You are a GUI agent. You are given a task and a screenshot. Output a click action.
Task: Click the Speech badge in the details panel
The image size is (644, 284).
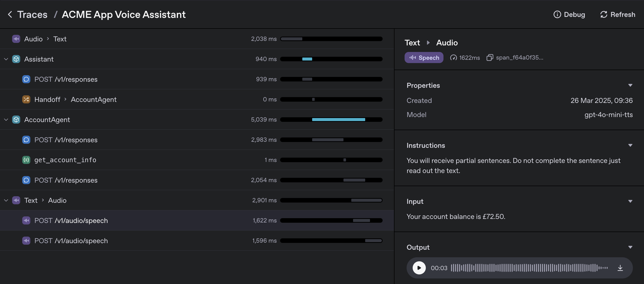[424, 58]
